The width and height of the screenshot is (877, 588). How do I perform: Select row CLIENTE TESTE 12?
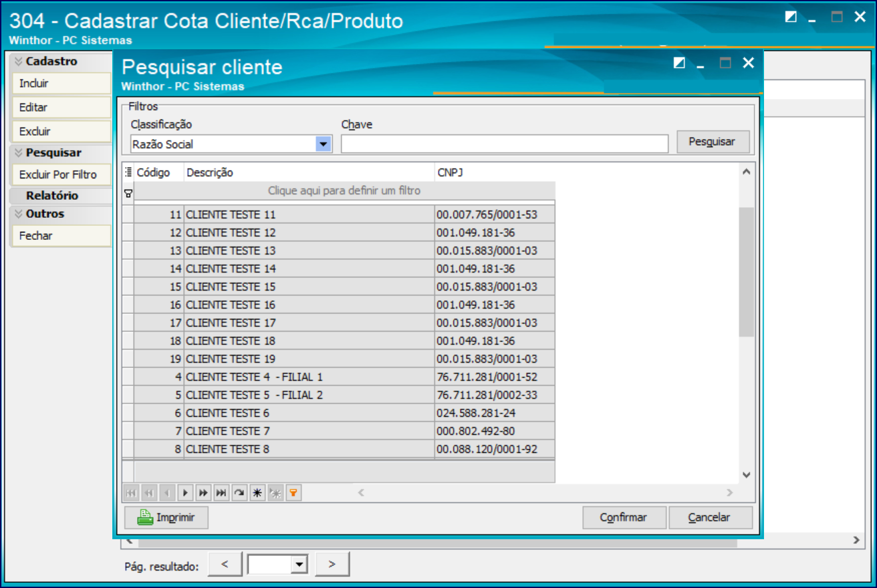pos(338,233)
